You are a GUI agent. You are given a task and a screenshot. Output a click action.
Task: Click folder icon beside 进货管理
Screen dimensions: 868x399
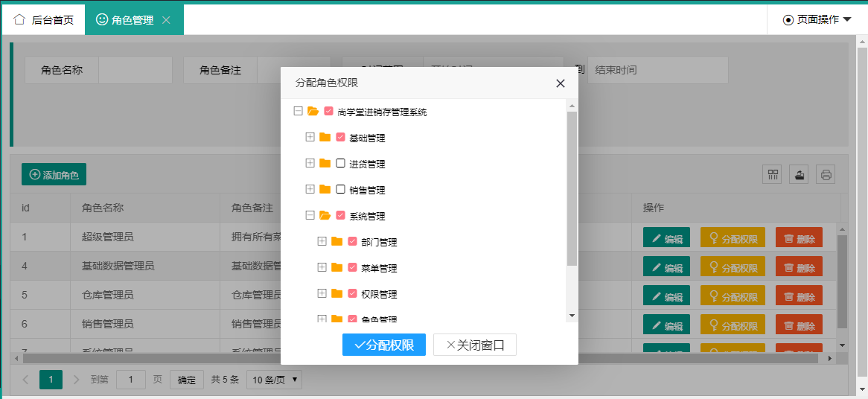point(325,163)
